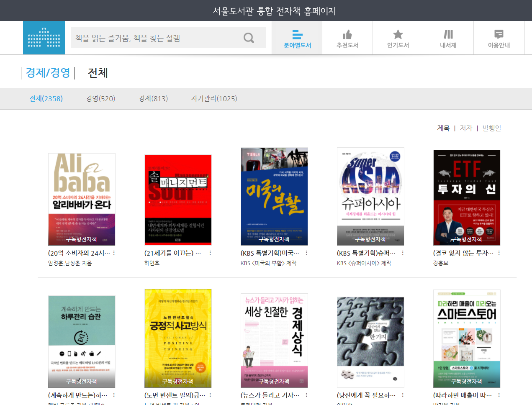
Task: Open 내서재 bookshelf menu
Action: pos(448,38)
